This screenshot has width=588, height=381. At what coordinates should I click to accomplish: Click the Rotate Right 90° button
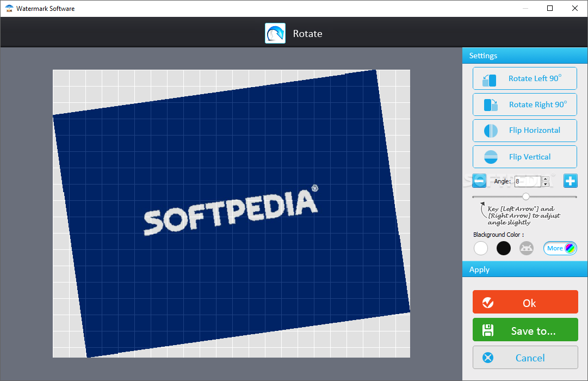[524, 105]
